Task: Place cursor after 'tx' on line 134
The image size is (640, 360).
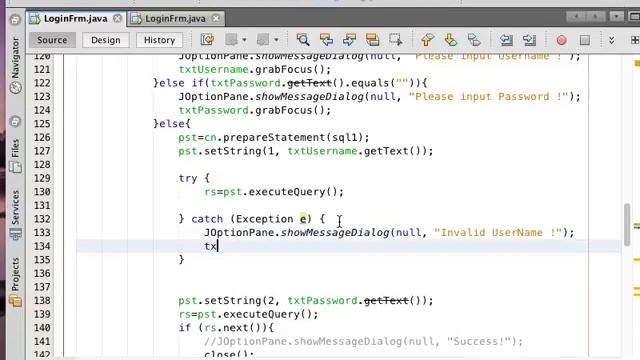Action: click(x=218, y=246)
